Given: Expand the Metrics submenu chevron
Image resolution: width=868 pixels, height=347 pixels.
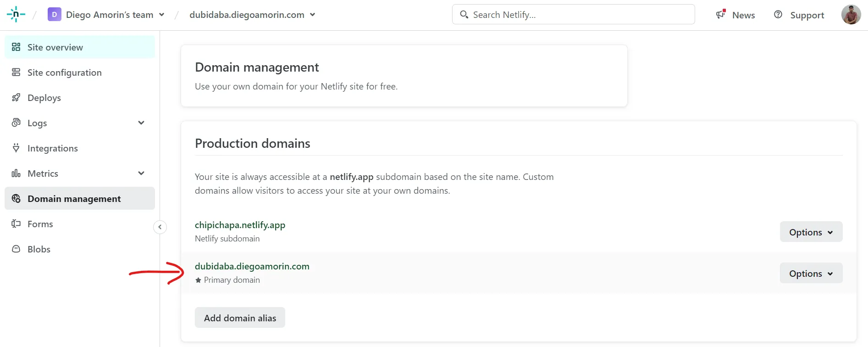Looking at the screenshot, I should [x=141, y=173].
